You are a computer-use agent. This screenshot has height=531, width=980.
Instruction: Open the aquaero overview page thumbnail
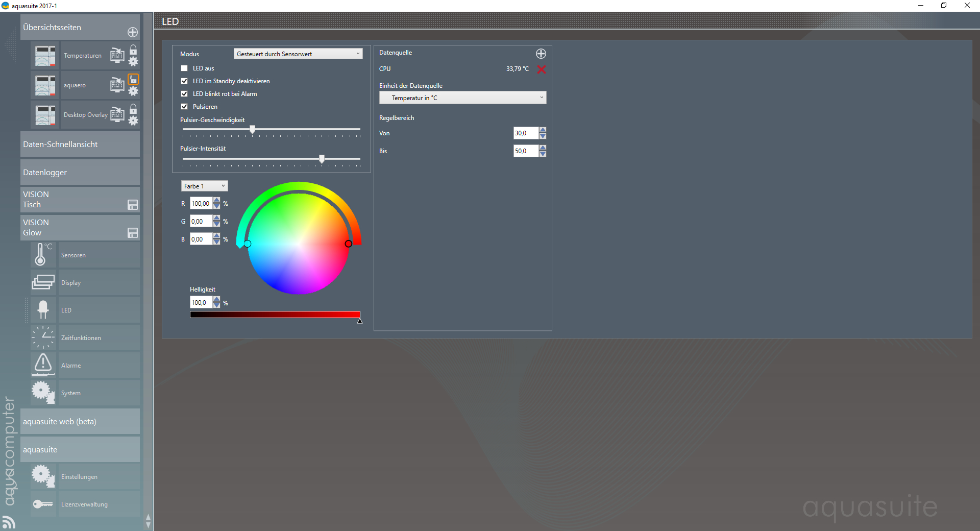(45, 85)
